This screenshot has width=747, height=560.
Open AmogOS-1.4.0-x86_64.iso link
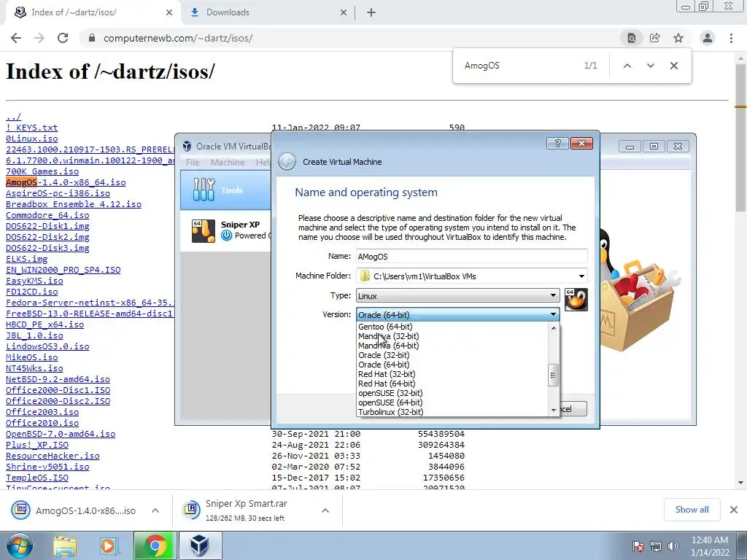[x=66, y=182]
